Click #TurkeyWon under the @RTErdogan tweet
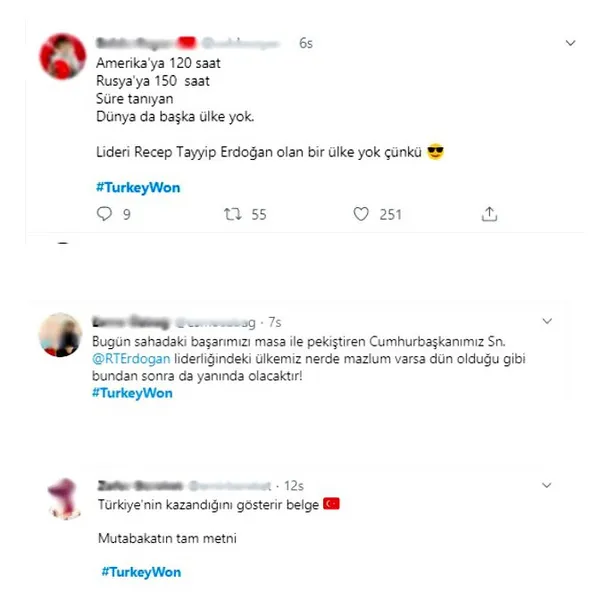This screenshot has width=616, height=616. pyautogui.click(x=132, y=393)
